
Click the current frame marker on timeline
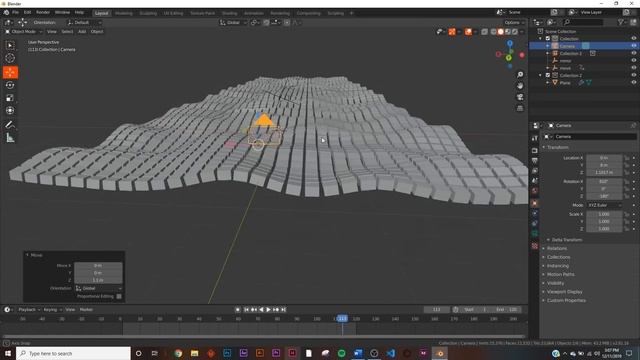pyautogui.click(x=342, y=319)
